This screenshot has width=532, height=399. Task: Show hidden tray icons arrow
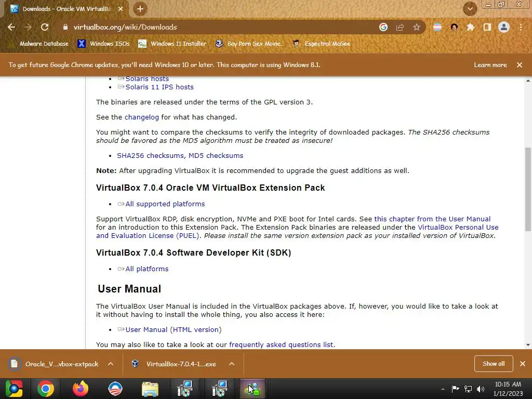pos(443,389)
